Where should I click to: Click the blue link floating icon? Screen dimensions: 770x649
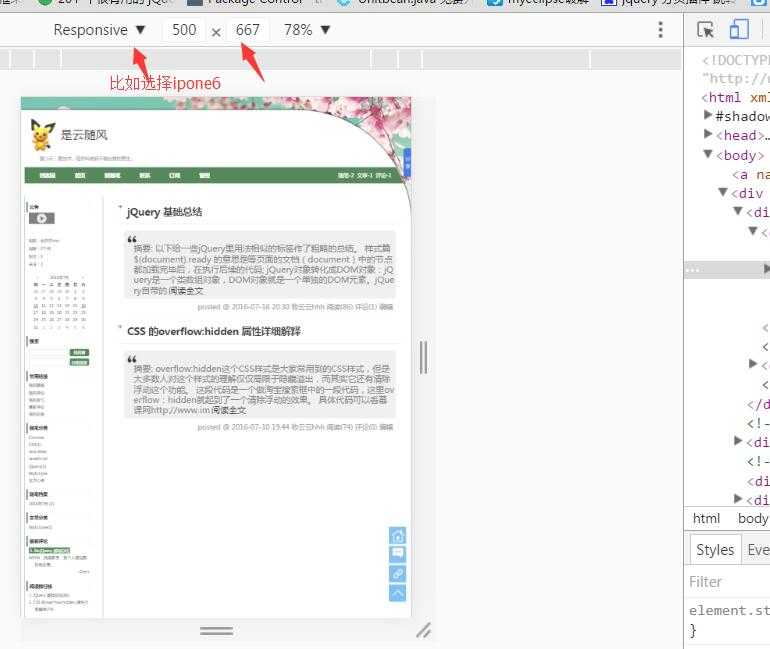click(x=397, y=573)
